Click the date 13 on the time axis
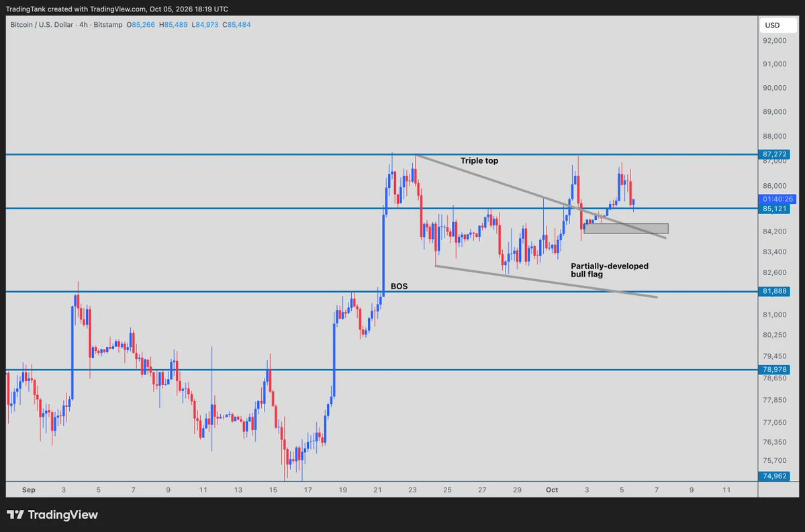The image size is (805, 532). point(238,490)
